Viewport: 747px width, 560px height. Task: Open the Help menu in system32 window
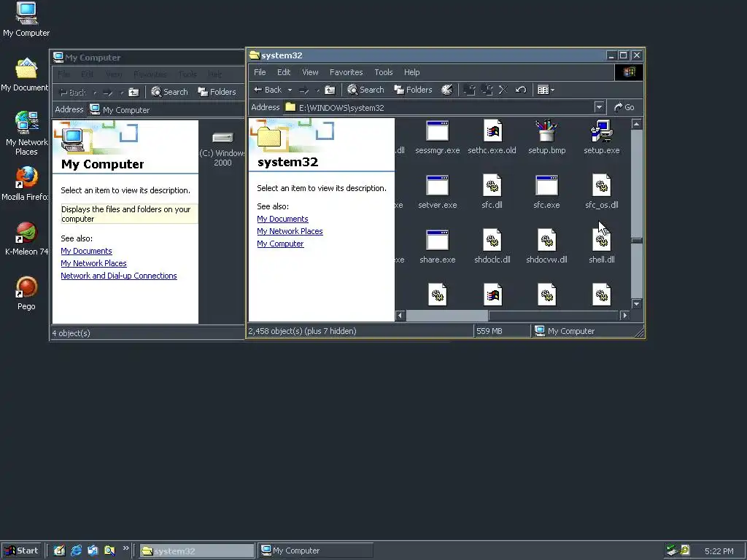[x=411, y=72]
